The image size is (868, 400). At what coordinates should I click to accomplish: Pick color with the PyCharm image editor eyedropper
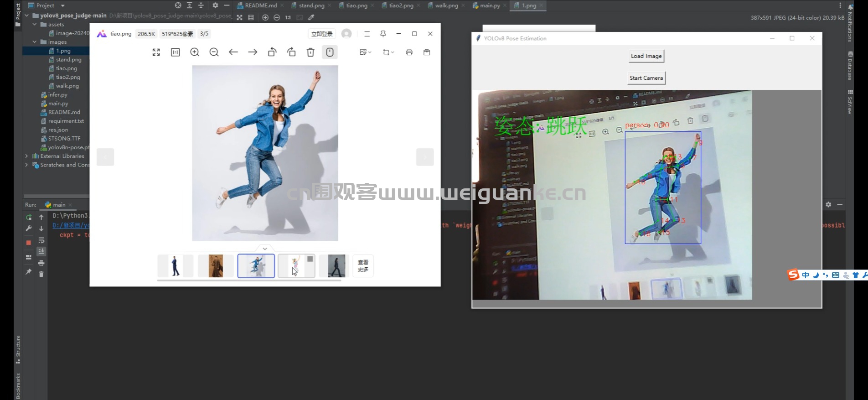pos(311,17)
